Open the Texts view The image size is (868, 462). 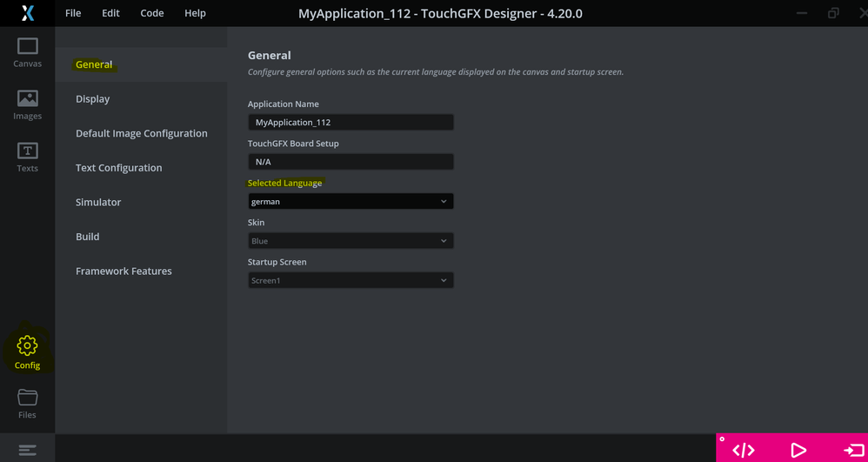coord(27,157)
